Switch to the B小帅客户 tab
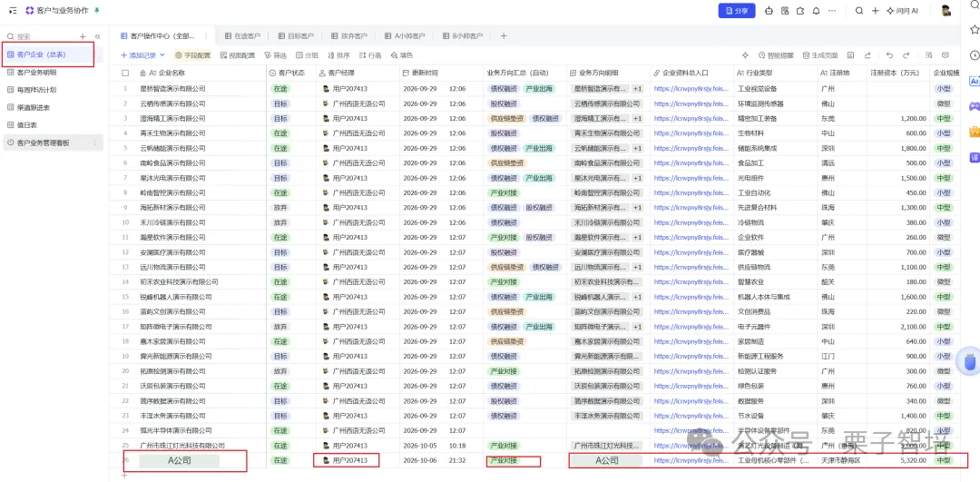Image resolution: width=980 pixels, height=482 pixels. (463, 35)
